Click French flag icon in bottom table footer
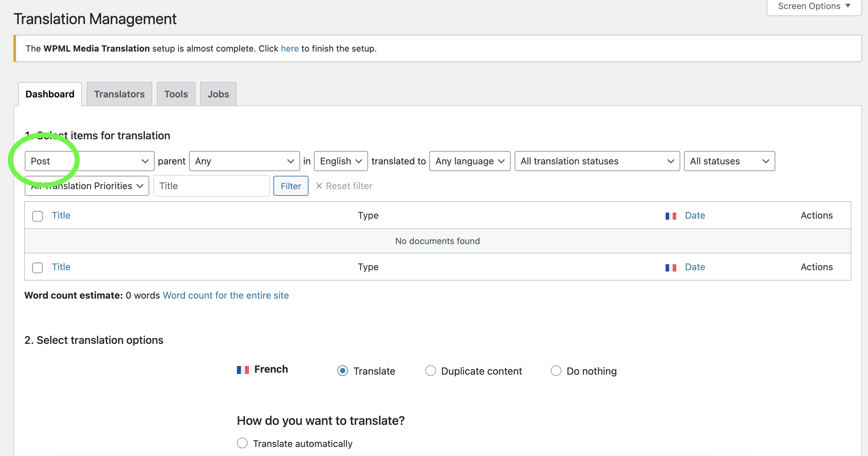 pyautogui.click(x=671, y=268)
